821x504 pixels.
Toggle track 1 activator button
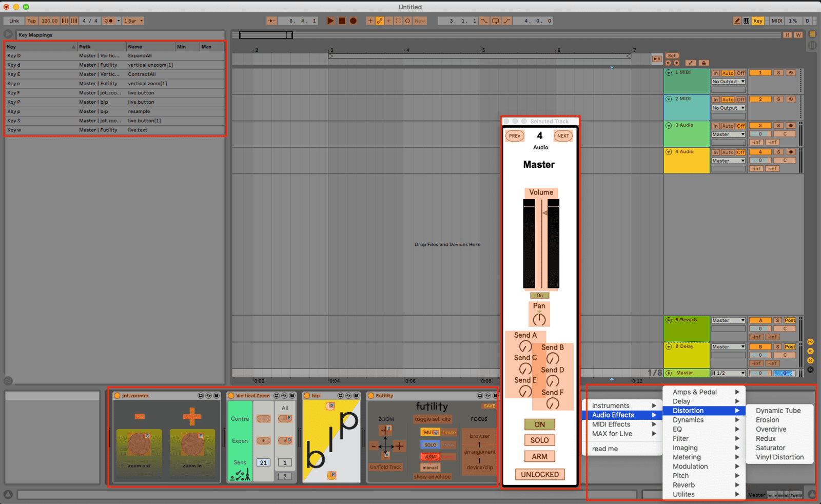(x=760, y=73)
